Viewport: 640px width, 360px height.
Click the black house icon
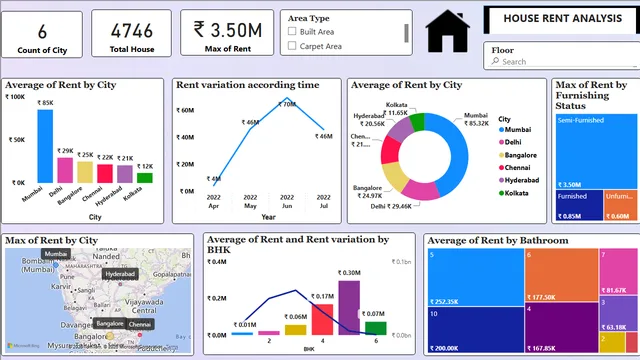pyautogui.click(x=447, y=31)
